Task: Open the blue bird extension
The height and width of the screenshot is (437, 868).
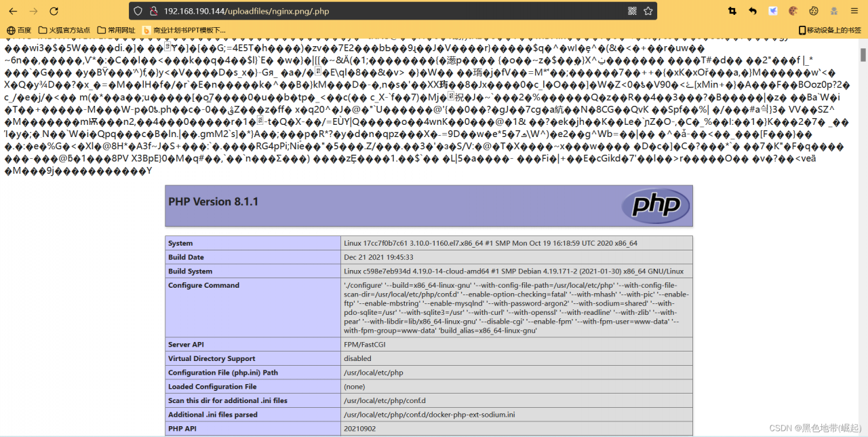Action: 773,11
